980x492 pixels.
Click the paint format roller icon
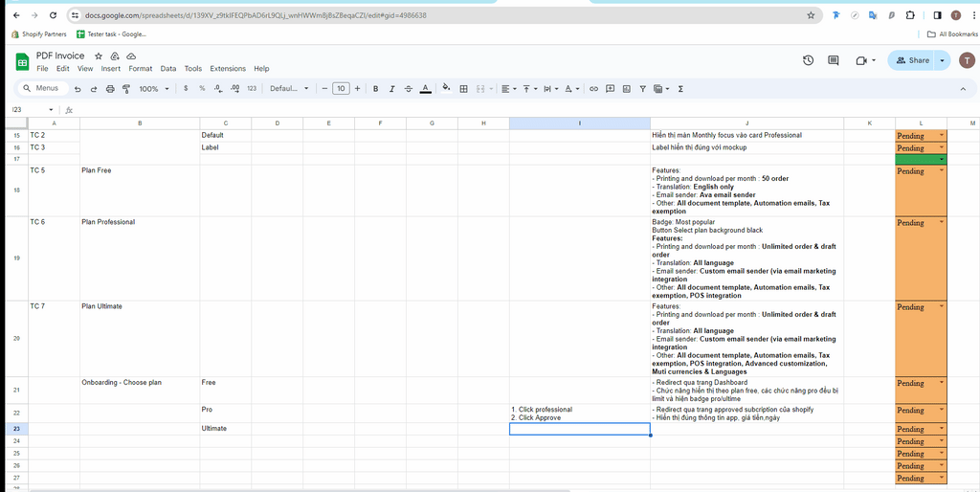click(x=126, y=89)
